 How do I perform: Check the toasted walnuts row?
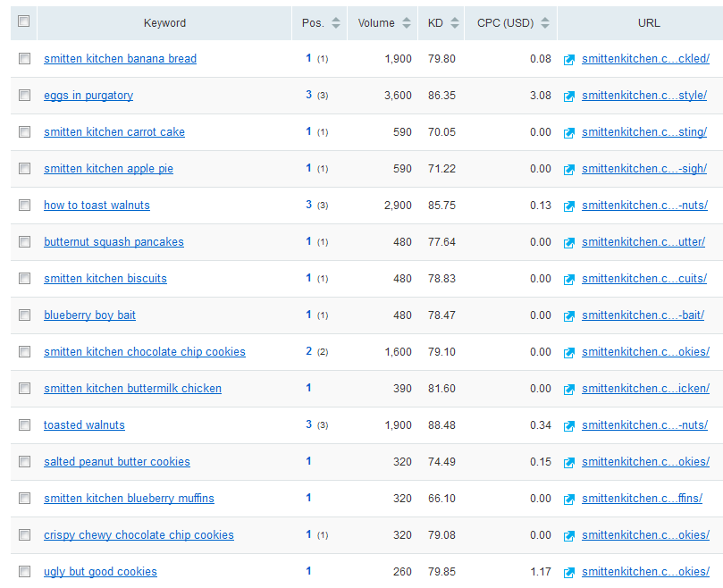coord(24,424)
